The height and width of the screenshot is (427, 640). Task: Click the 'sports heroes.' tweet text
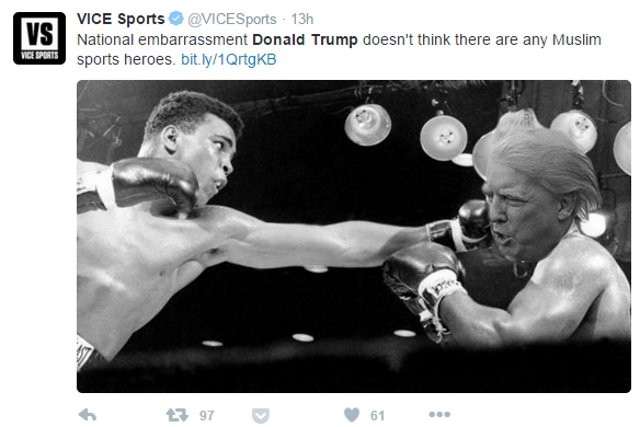pos(126,60)
